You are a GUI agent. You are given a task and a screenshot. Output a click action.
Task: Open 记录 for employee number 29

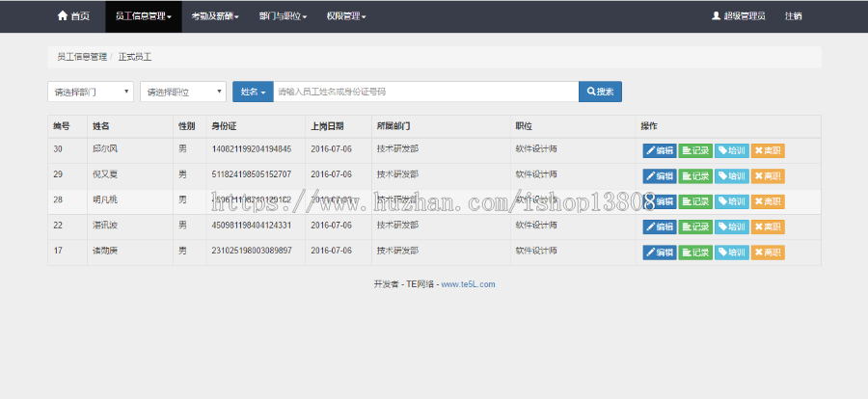(695, 176)
